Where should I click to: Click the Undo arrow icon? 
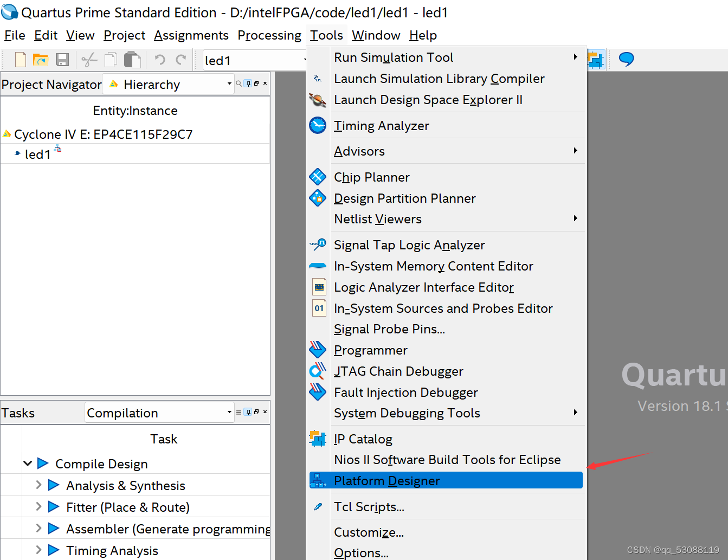[159, 60]
